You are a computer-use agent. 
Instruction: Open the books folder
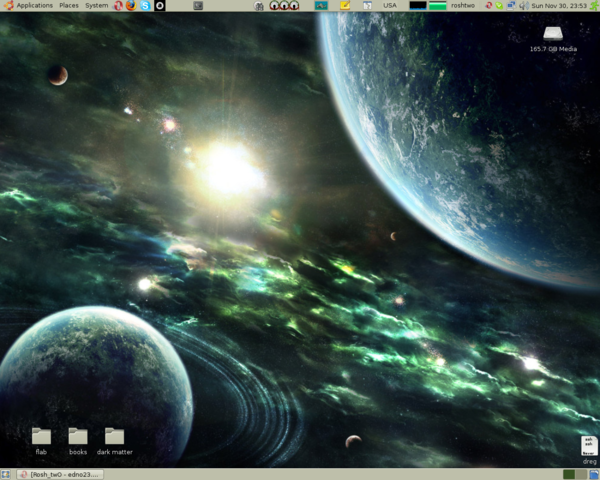pos(77,435)
